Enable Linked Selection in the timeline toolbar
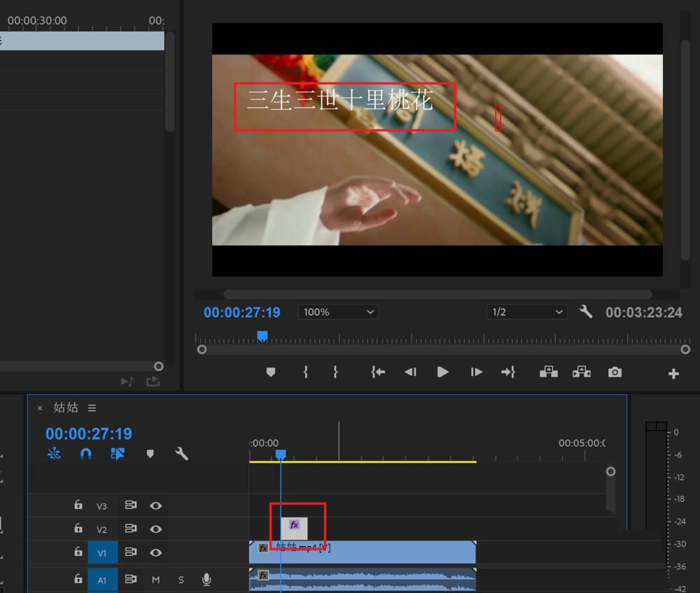 tap(118, 454)
